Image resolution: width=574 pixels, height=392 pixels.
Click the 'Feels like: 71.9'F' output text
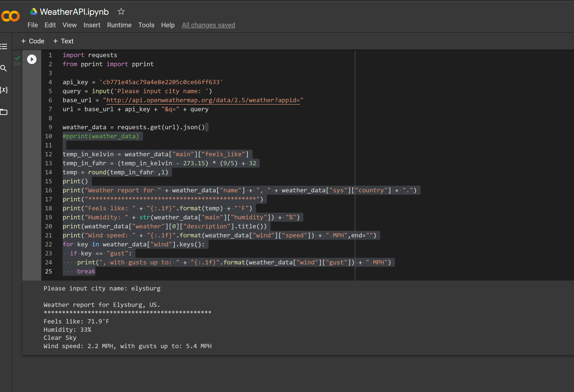click(76, 321)
